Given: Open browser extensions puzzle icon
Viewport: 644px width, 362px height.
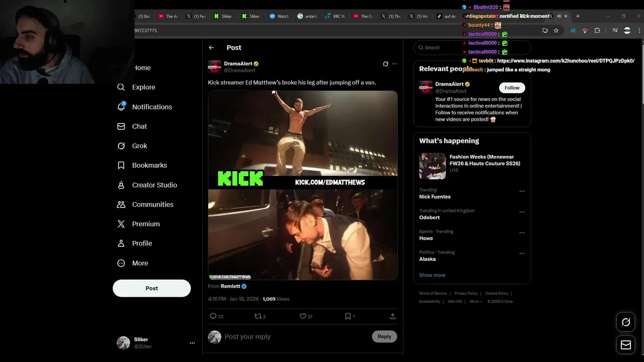Looking at the screenshot, I should (597, 31).
